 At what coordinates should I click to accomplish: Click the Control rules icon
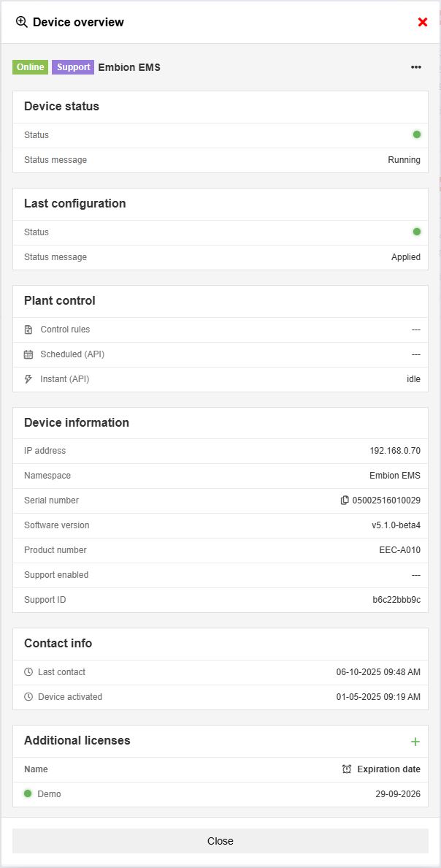tap(28, 330)
